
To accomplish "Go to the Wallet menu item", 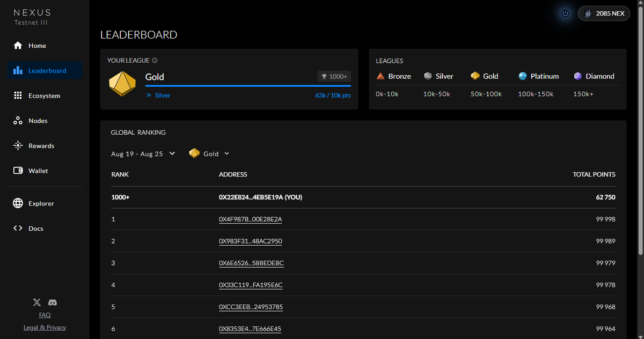I will click(x=45, y=171).
